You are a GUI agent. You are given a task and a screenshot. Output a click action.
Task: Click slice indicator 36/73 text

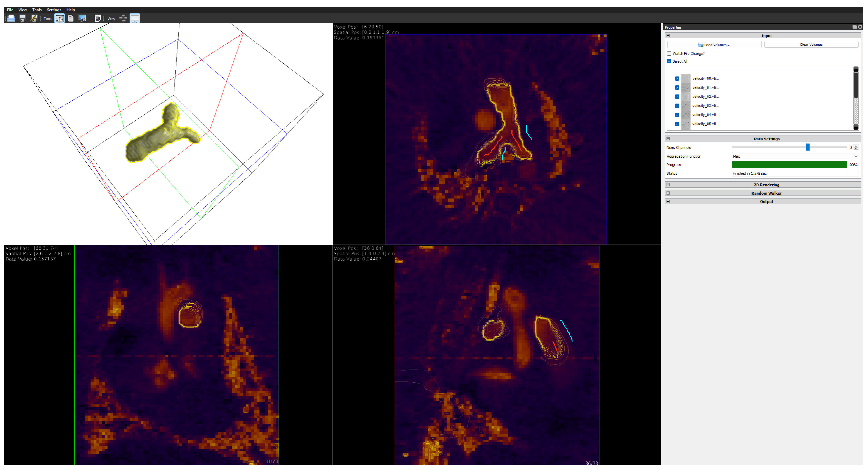tap(591, 464)
